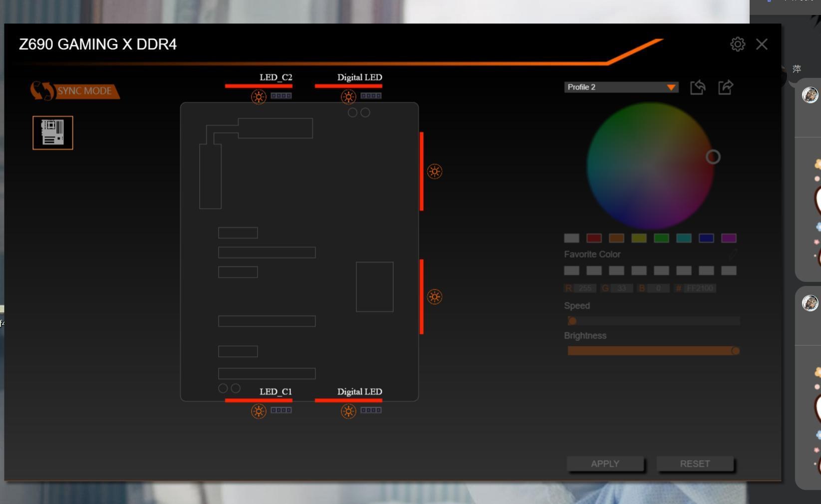
Task: Open the settings gear icon
Action: (737, 44)
